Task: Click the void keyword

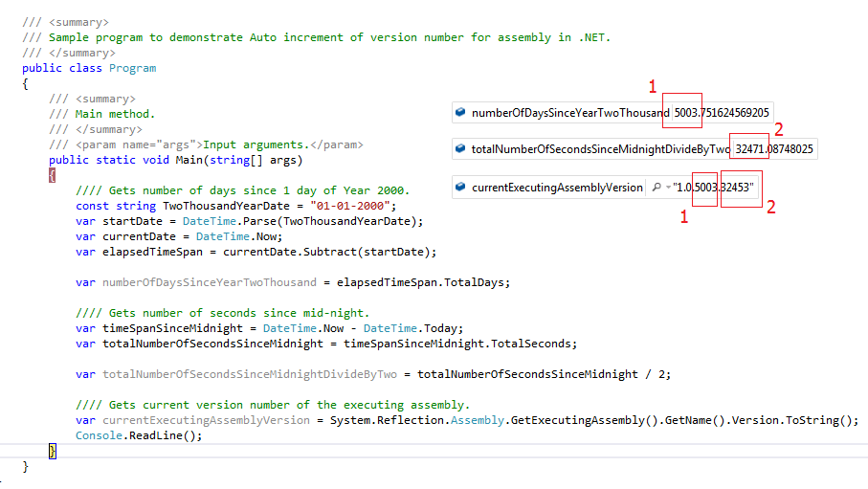Action: [x=156, y=160]
